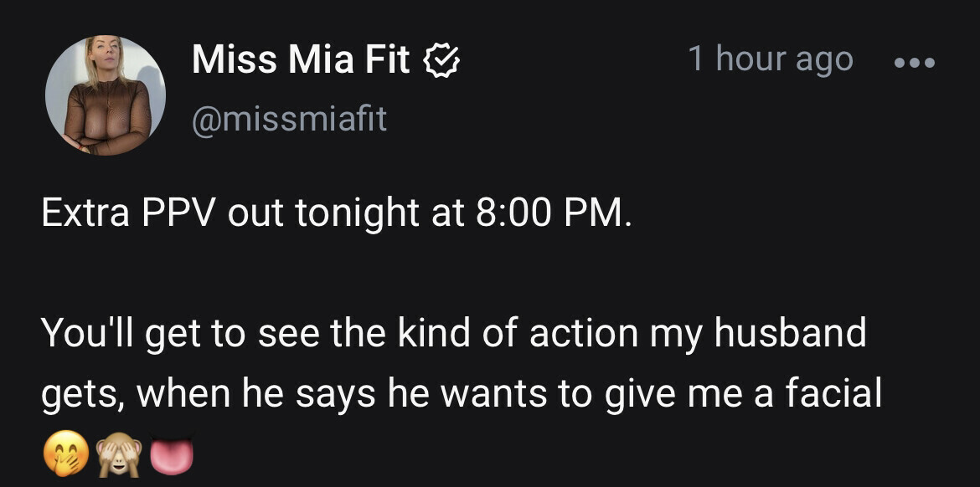Open the Miss Mia Fit profile avatar
980x487 pixels.
106,95
